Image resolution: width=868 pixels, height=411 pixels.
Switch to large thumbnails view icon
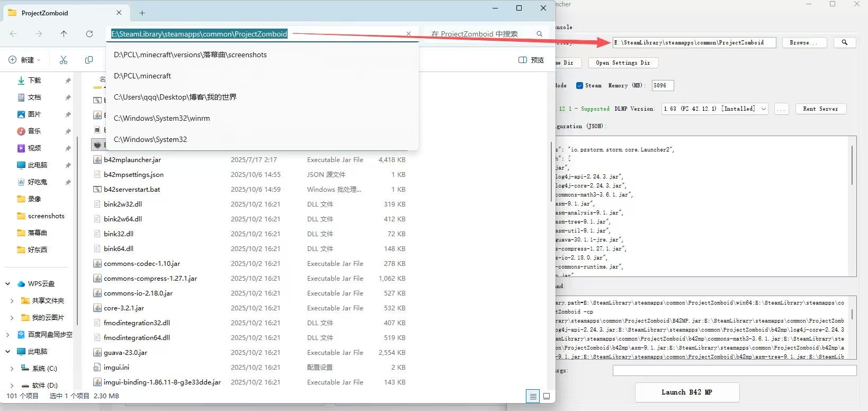pyautogui.click(x=547, y=396)
